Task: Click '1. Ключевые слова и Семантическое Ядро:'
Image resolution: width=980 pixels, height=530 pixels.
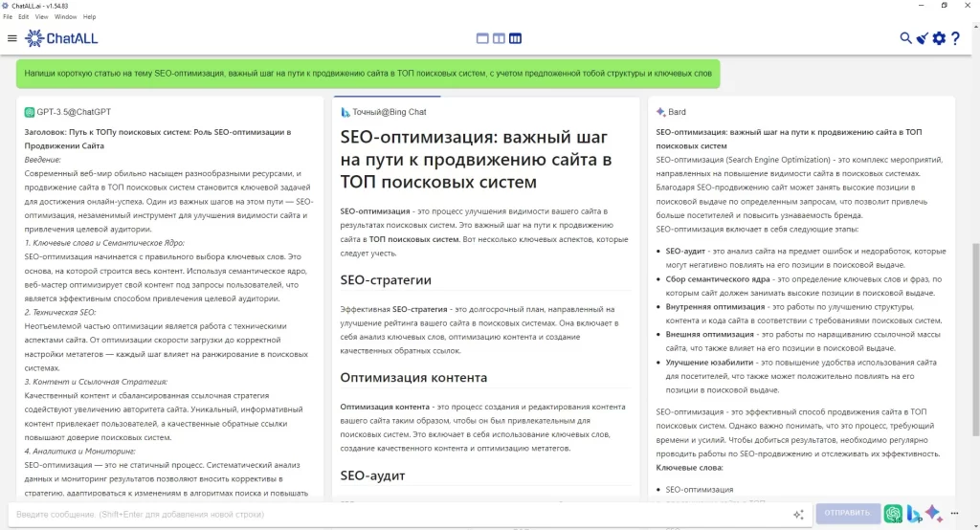Action: 104,243
